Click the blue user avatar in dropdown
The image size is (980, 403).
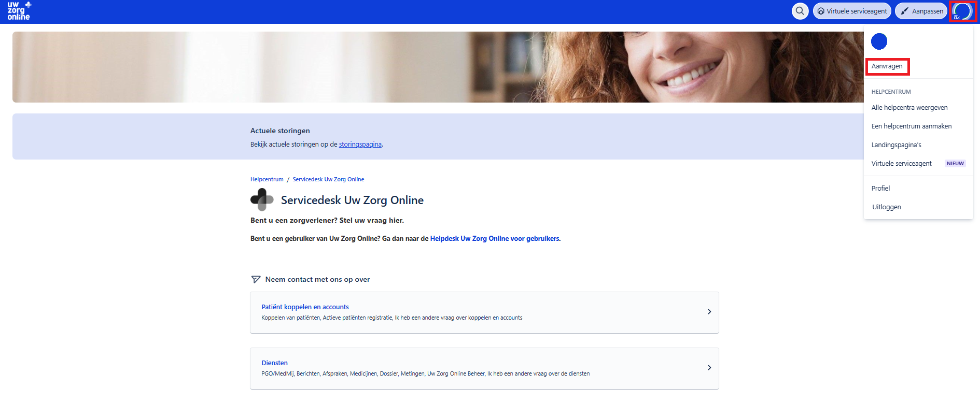[879, 41]
